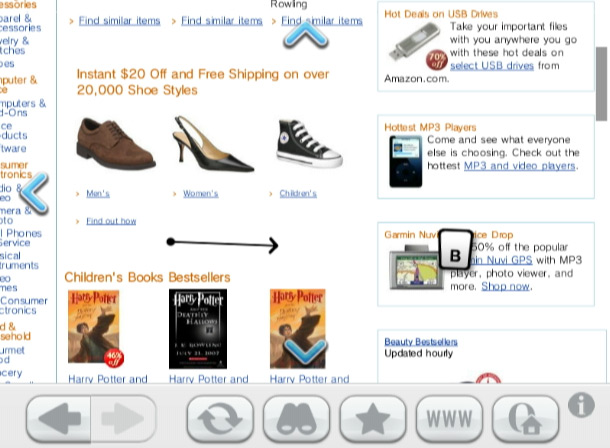
Task: Open favorites with the star icon
Action: (373, 418)
